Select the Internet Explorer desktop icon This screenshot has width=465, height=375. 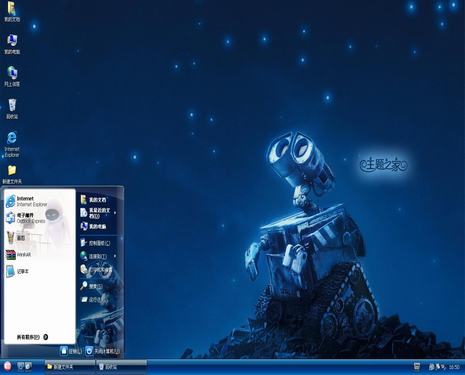pos(12,144)
